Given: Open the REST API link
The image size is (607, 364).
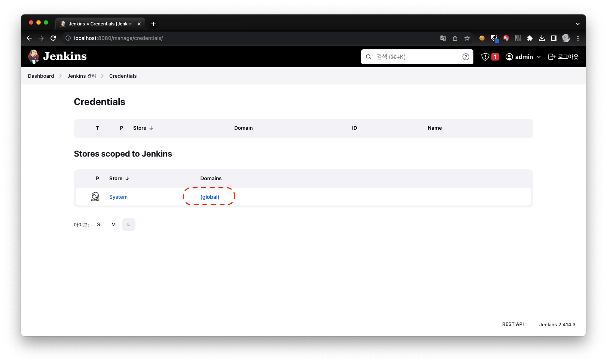Looking at the screenshot, I should pos(513,324).
